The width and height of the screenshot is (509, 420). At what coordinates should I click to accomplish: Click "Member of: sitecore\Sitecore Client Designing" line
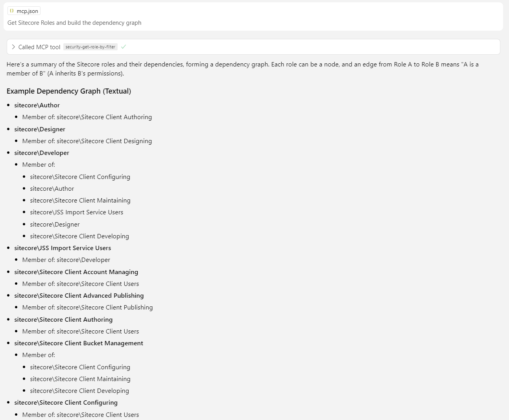[x=87, y=141]
